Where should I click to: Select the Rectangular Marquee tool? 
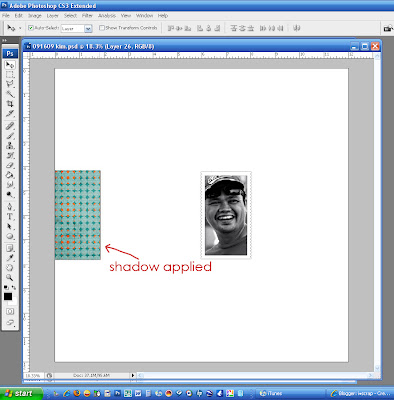pyautogui.click(x=10, y=74)
